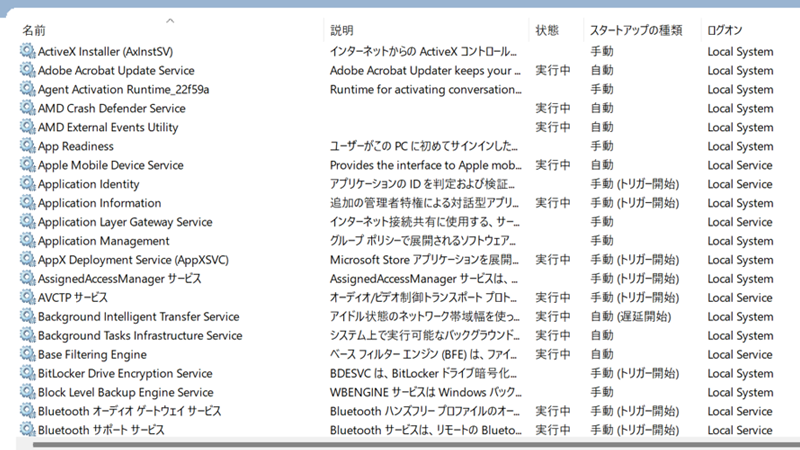Select service name Background Intelligent Transfer Service

138,316
